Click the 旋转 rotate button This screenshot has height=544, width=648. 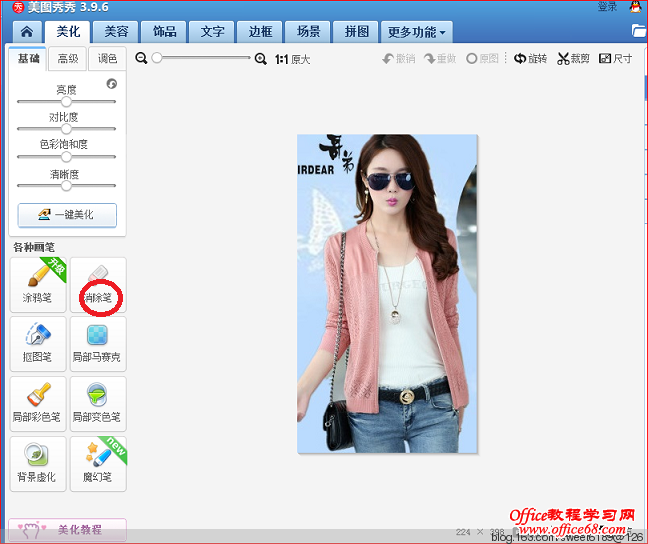pos(530,59)
